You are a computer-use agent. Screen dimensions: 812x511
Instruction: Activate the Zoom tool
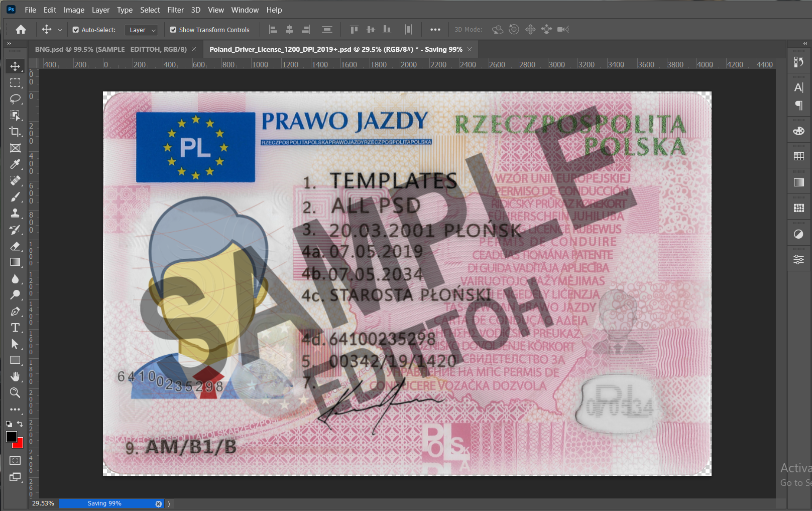click(x=15, y=393)
